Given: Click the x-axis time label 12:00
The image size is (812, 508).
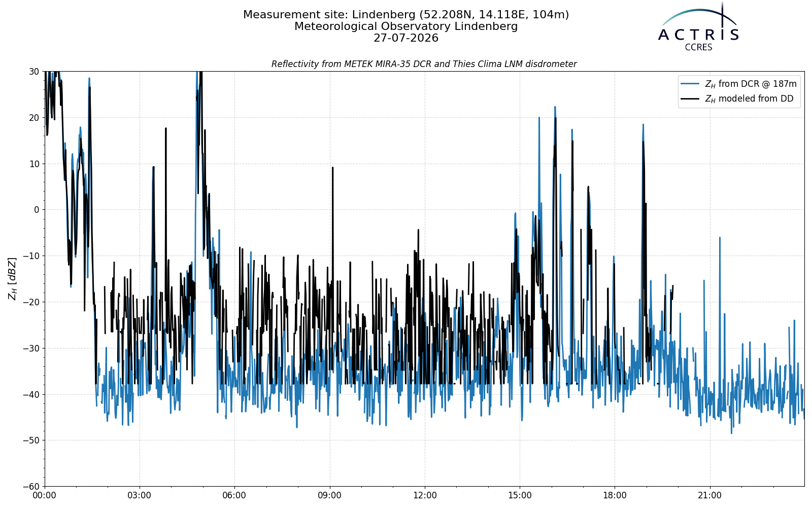Looking at the screenshot, I should (425, 496).
